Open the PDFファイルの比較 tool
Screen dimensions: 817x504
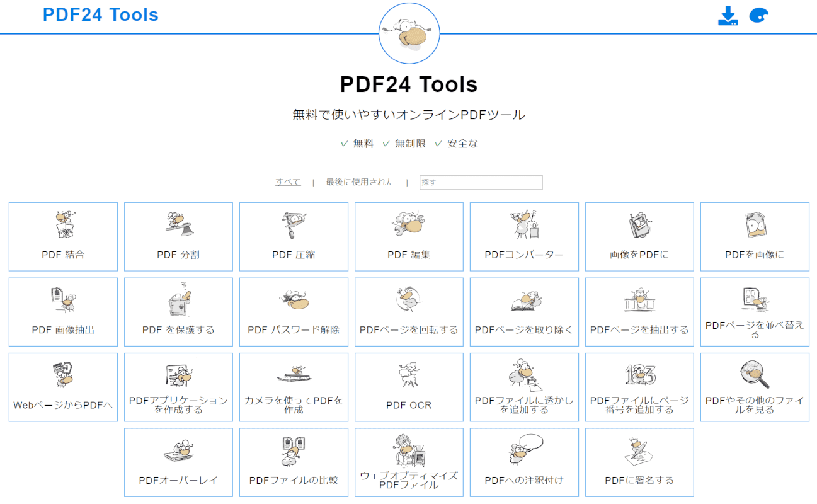[x=294, y=462]
